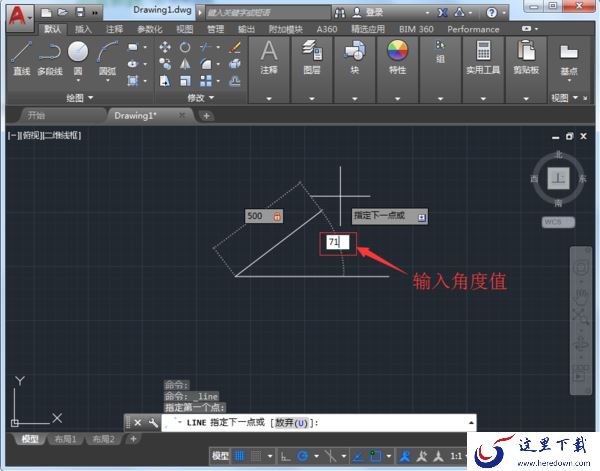
Task: Click the Properties (特性) color wheel
Action: (x=398, y=51)
